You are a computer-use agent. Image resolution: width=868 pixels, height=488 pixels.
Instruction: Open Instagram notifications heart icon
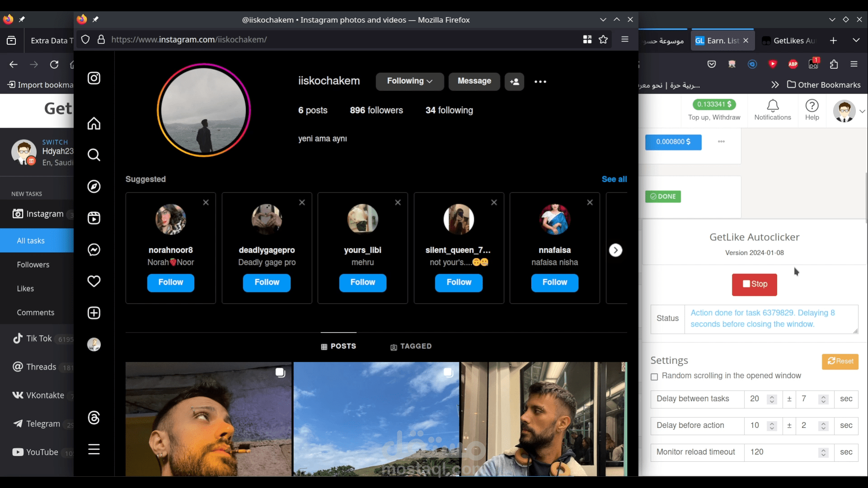(94, 282)
